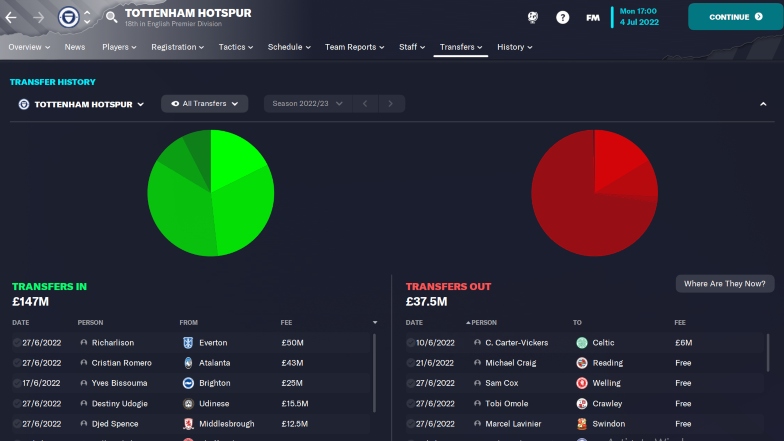784x441 pixels.
Task: Open the Season 2022/23 dropdown
Action: (x=308, y=104)
